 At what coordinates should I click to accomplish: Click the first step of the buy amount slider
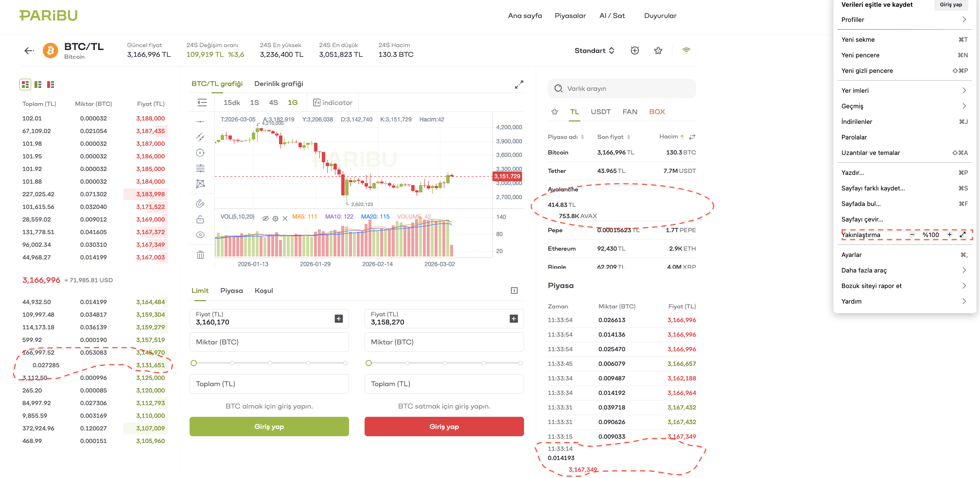click(194, 363)
